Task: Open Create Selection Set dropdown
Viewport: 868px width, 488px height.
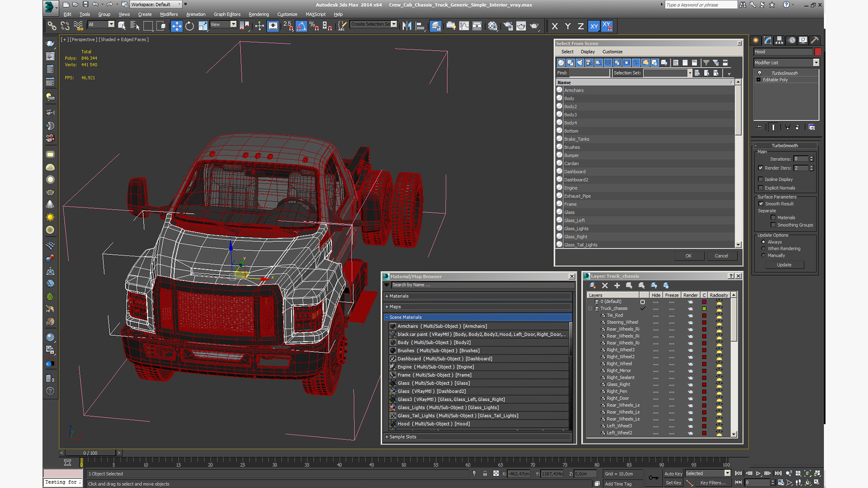Action: 394,24
